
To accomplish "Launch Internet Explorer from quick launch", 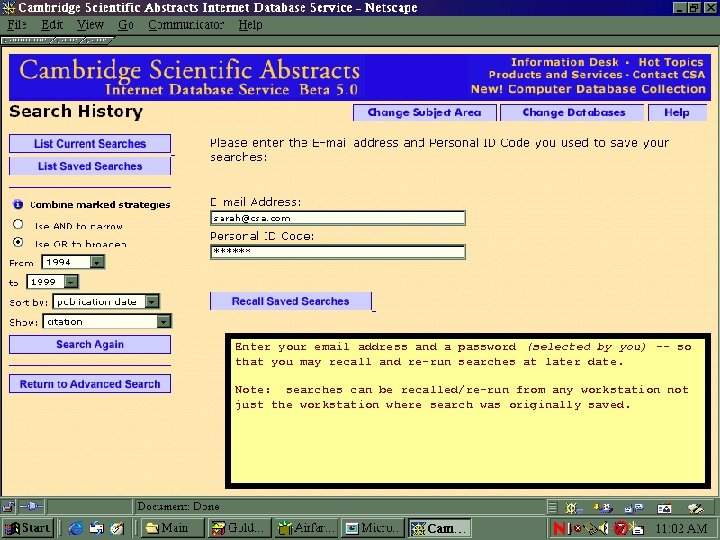I will (x=76, y=528).
